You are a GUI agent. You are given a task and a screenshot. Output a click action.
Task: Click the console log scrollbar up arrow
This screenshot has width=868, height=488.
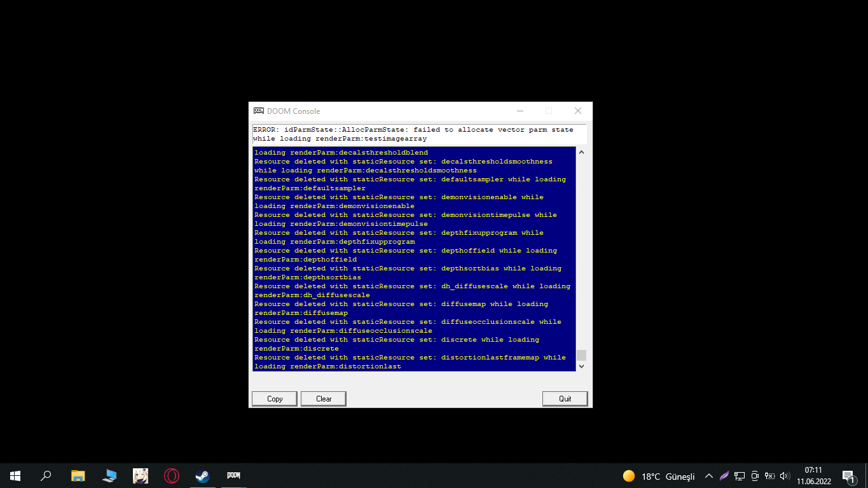pos(581,153)
